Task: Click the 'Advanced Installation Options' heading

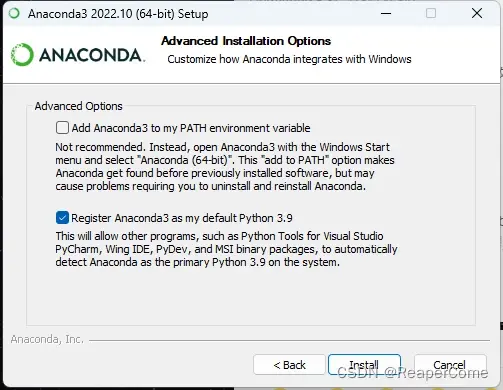Action: (x=246, y=41)
